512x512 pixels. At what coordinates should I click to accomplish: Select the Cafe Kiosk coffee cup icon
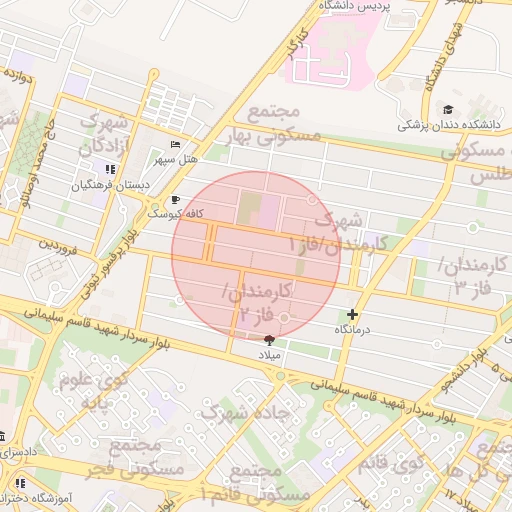175,200
